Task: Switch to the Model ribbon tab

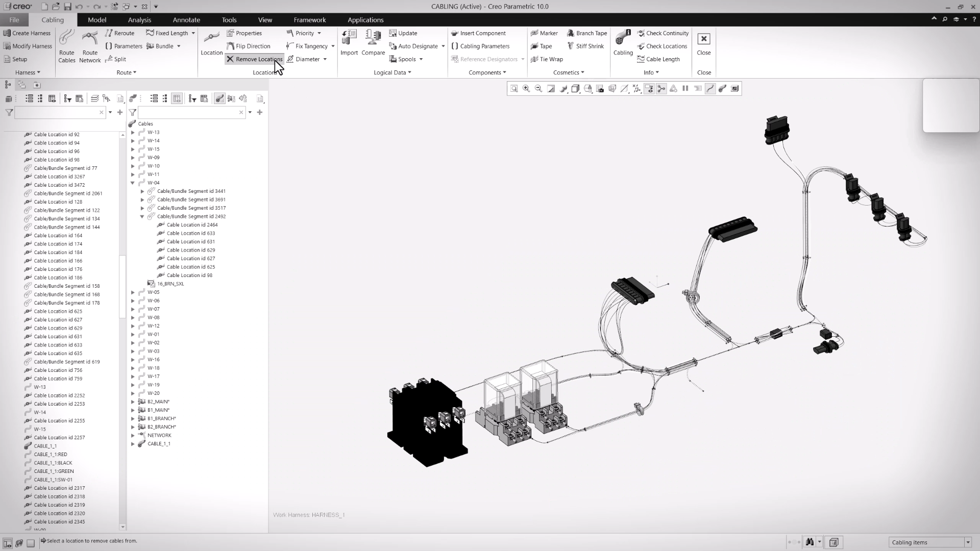Action: 97,20
